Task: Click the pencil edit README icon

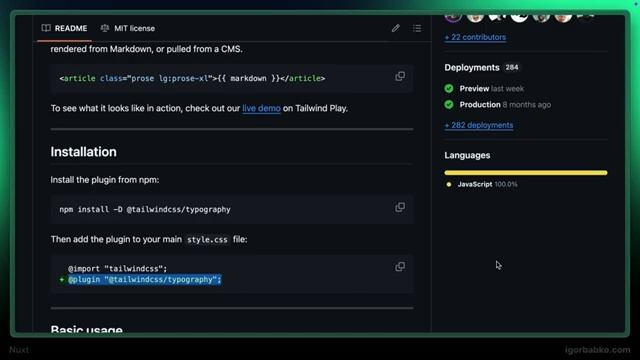Action: (396, 28)
